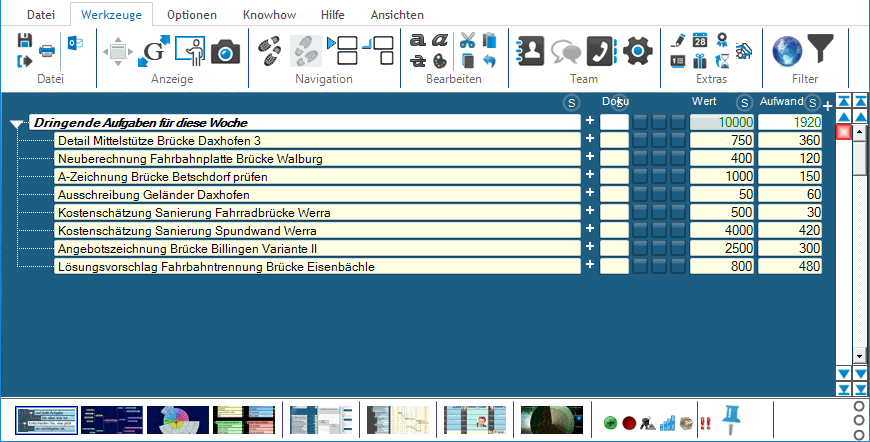Click the scissors cut icon
This screenshot has width=870, height=442.
(x=467, y=40)
